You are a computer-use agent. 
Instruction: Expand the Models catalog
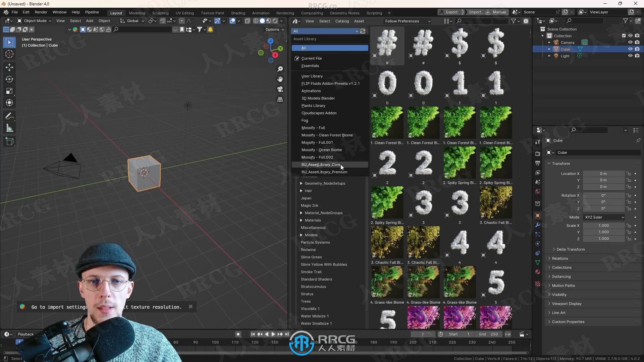(x=301, y=235)
